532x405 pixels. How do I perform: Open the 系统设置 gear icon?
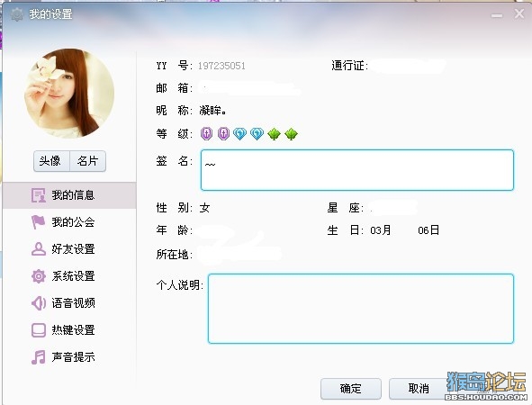click(39, 276)
